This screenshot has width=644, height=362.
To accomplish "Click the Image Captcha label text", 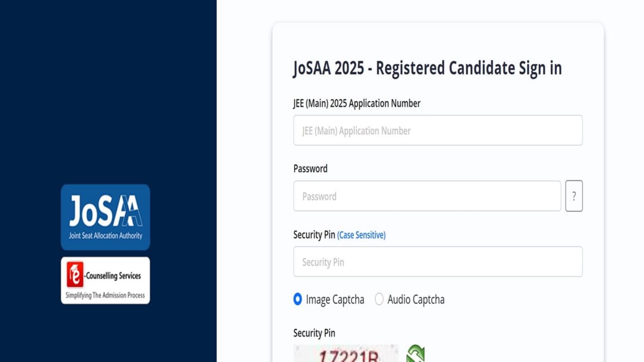I will [x=335, y=300].
